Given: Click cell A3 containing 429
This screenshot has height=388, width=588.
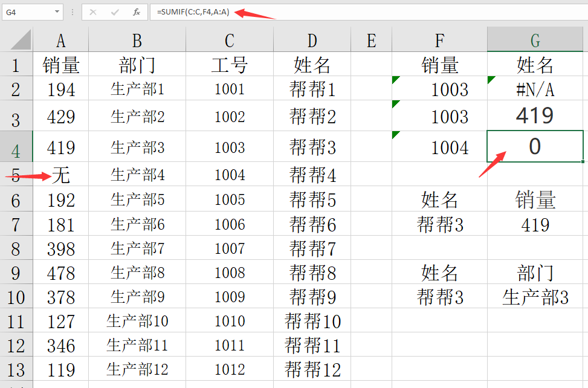Looking at the screenshot, I should (x=61, y=116).
